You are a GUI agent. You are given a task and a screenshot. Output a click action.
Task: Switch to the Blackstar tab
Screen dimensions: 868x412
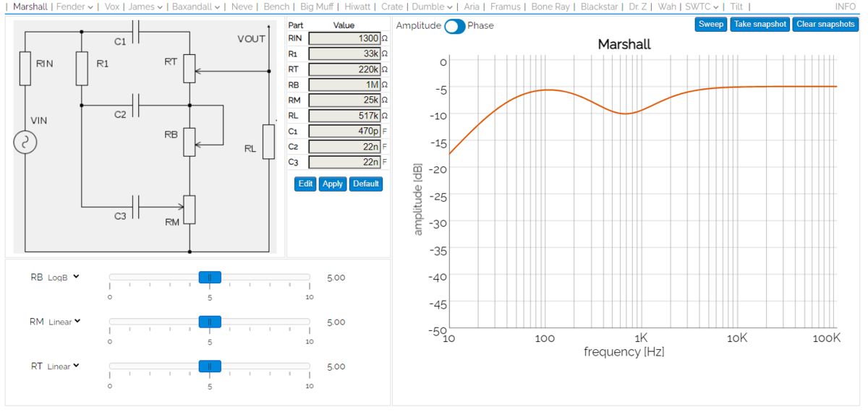pos(599,7)
